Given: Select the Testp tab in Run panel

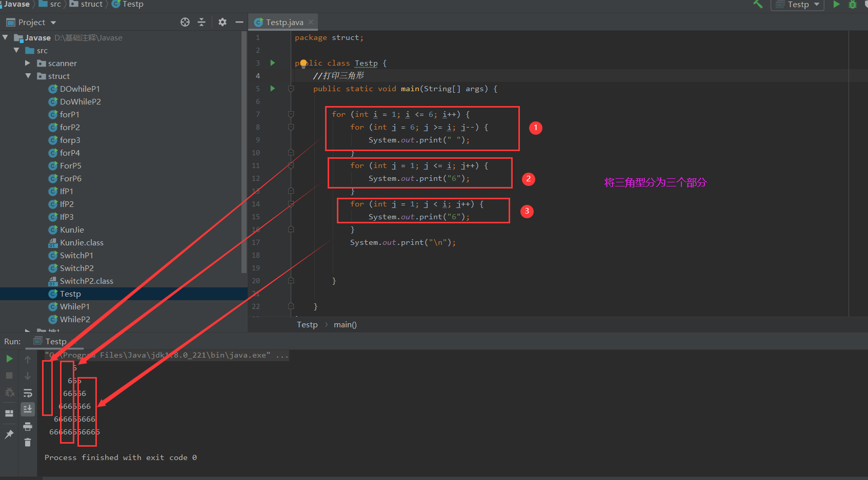Looking at the screenshot, I should pos(55,341).
